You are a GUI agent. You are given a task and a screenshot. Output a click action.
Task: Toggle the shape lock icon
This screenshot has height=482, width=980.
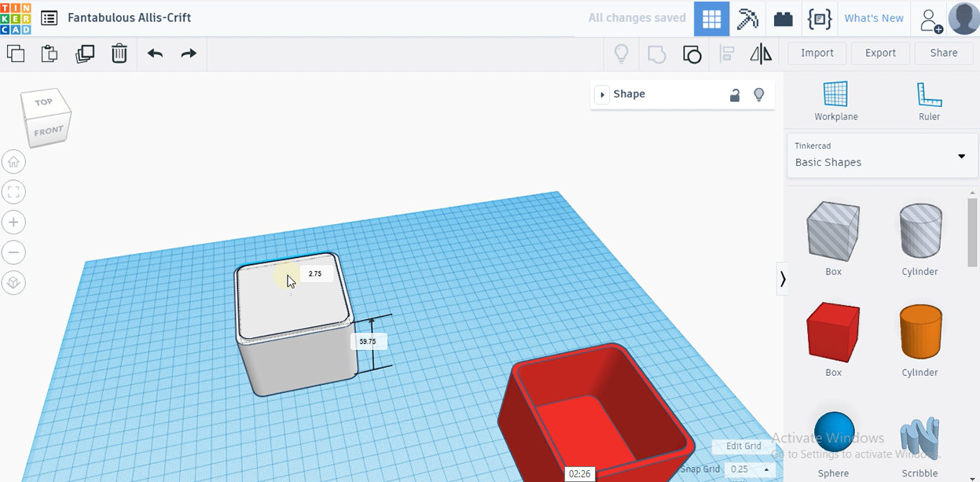click(x=734, y=95)
